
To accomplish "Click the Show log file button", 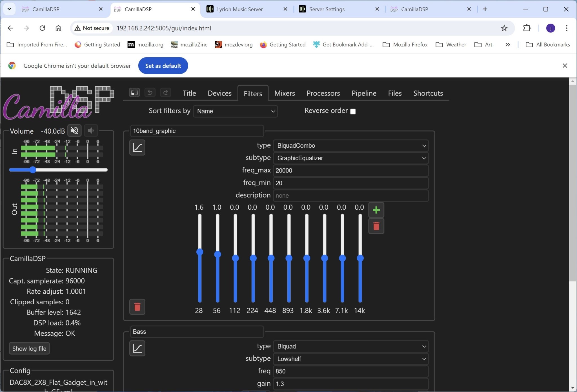I will pos(29,349).
